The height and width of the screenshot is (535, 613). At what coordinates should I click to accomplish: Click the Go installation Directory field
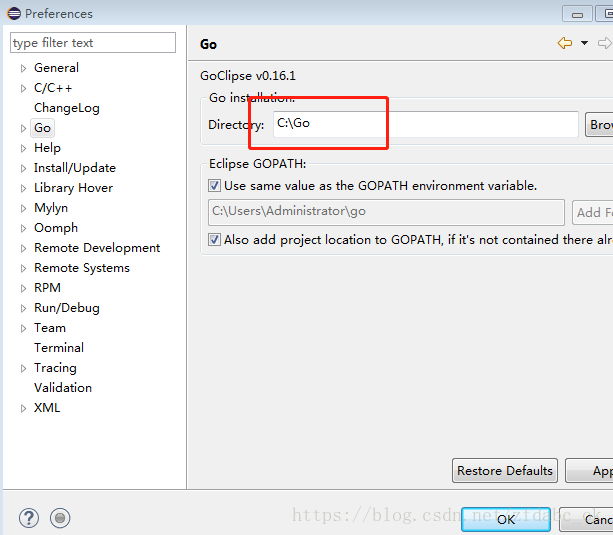pos(426,124)
